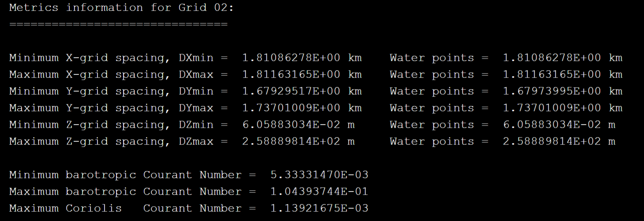Click Water points value 1.67973995E+00
The height and width of the screenshot is (221, 644).
552,91
